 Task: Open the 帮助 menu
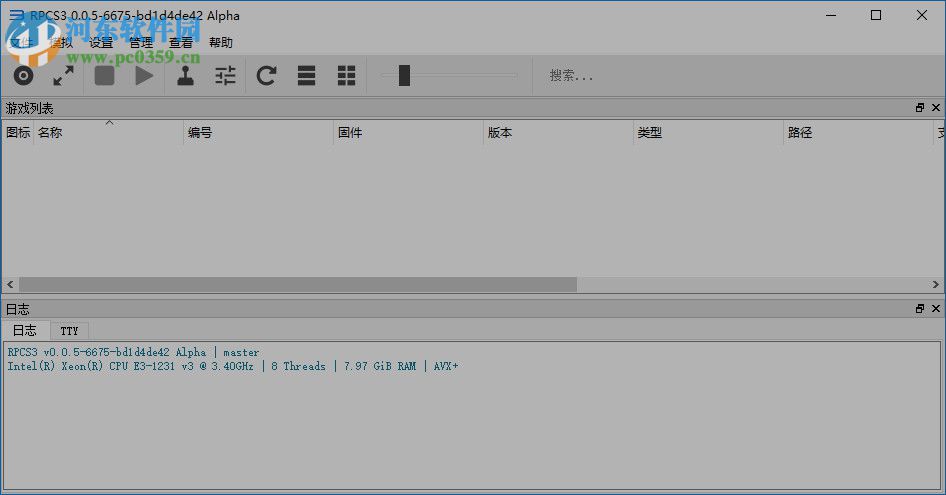221,42
